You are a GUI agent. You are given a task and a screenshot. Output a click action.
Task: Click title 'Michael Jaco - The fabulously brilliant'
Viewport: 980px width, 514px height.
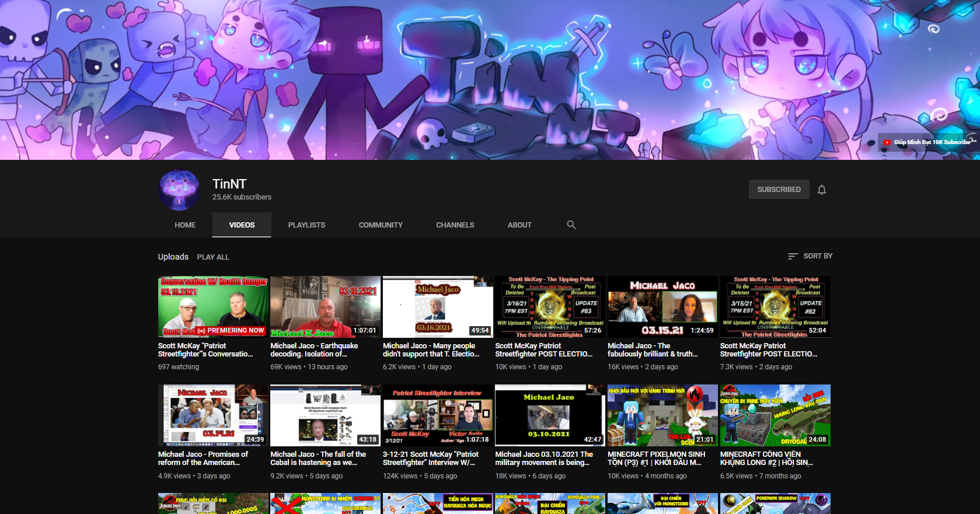[x=653, y=350]
